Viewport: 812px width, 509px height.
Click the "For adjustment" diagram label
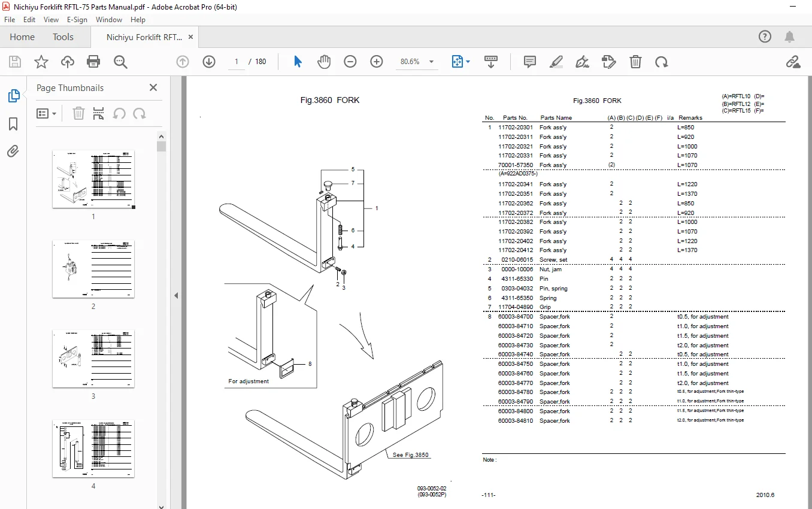click(249, 381)
